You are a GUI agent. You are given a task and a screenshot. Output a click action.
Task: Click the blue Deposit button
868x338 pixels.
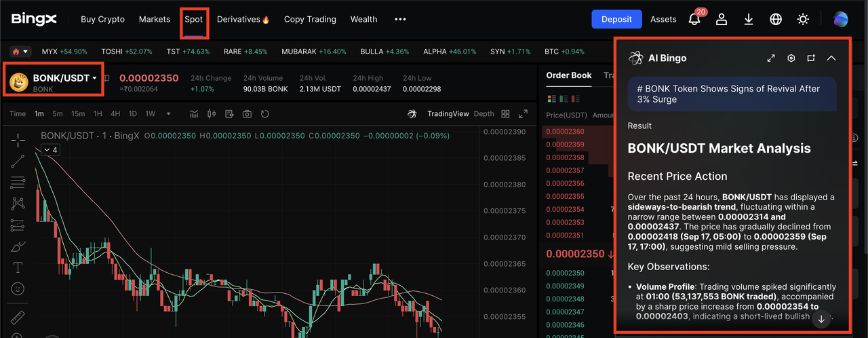[x=616, y=19]
